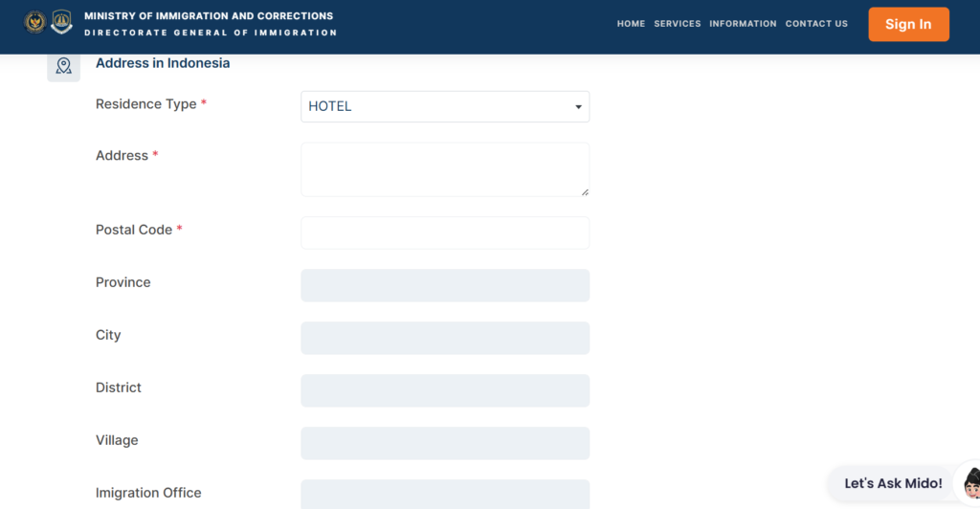The height and width of the screenshot is (509, 980).
Task: Click the Residence Type dropdown arrow
Action: pyautogui.click(x=578, y=107)
